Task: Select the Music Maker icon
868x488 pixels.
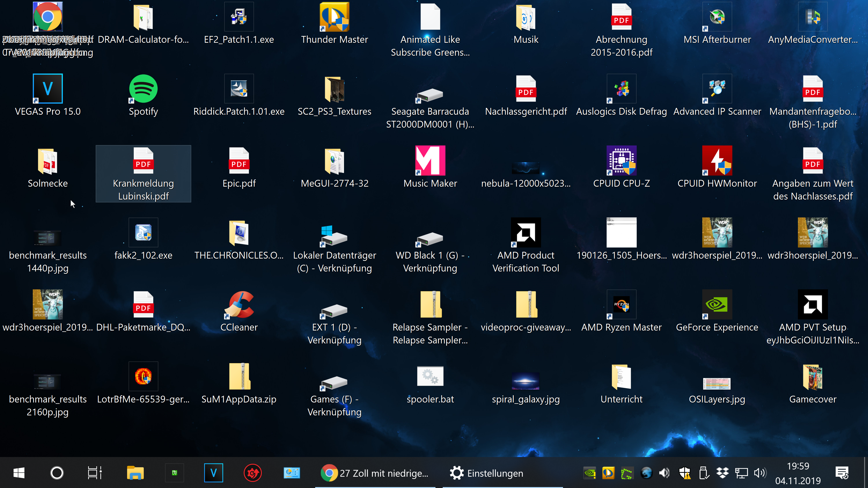Action: coord(430,161)
